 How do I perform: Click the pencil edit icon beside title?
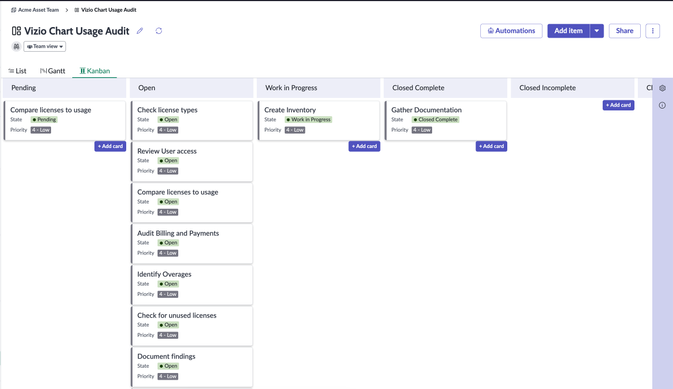[x=140, y=31]
